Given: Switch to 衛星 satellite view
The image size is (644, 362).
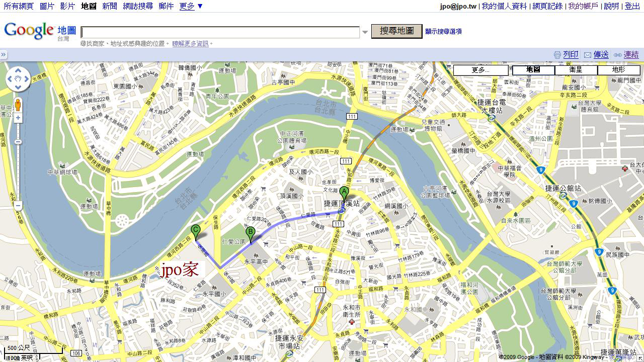Looking at the screenshot, I should [576, 70].
